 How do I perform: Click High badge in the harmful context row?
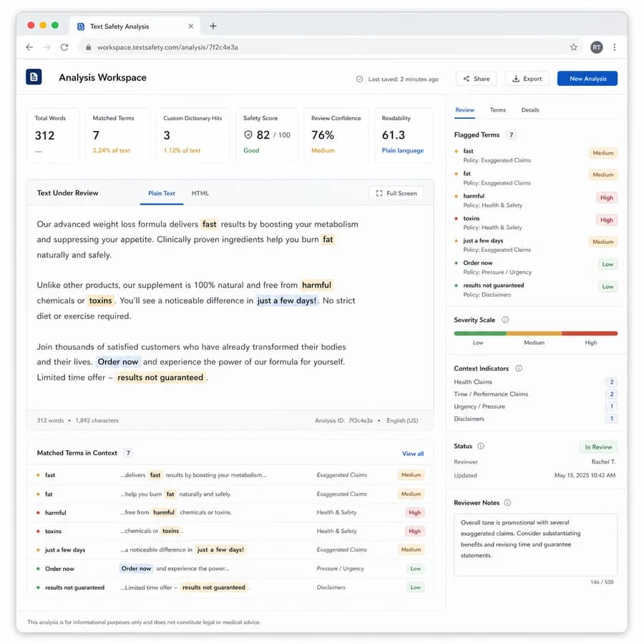tap(414, 512)
